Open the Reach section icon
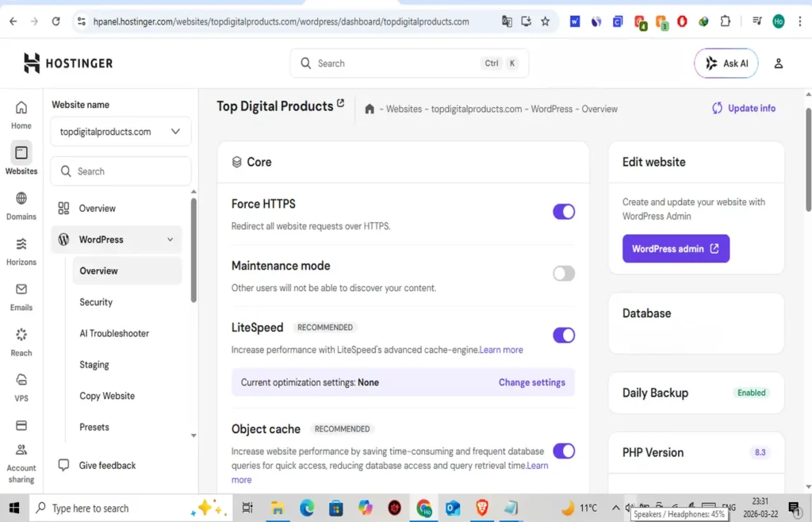The image size is (812, 522). tap(21, 335)
